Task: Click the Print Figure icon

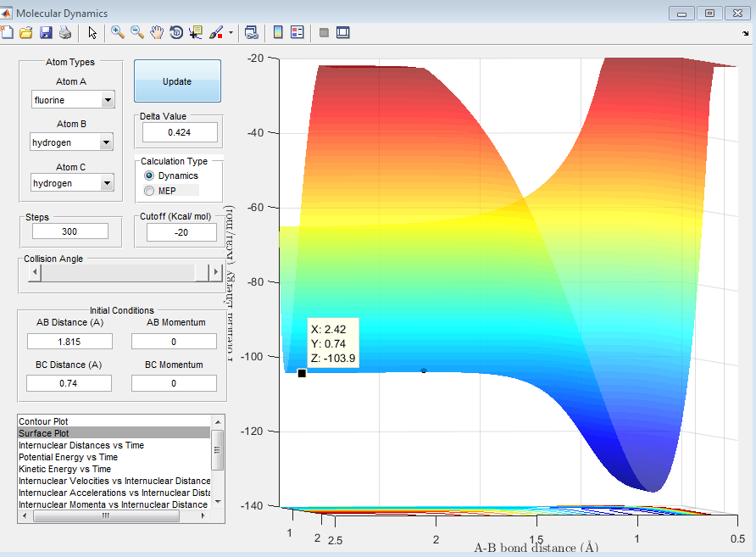Action: pos(64,33)
